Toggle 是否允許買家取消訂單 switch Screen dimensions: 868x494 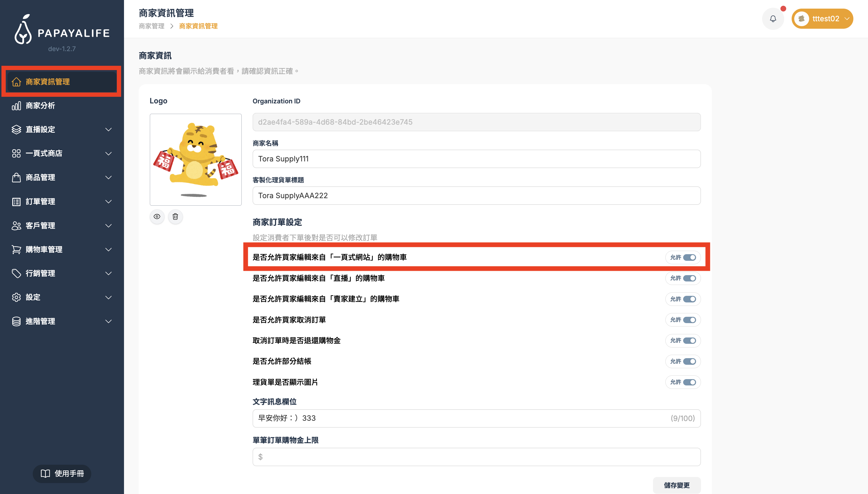[689, 320]
